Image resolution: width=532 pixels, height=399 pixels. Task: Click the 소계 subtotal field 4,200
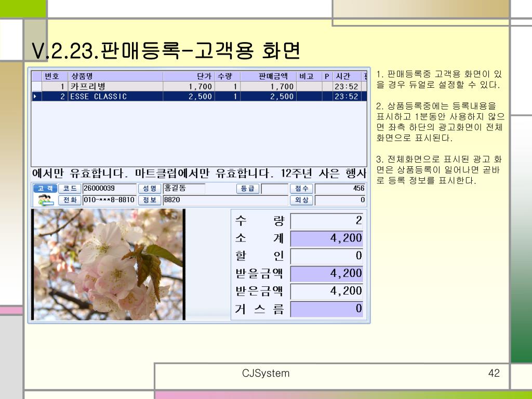(x=327, y=238)
